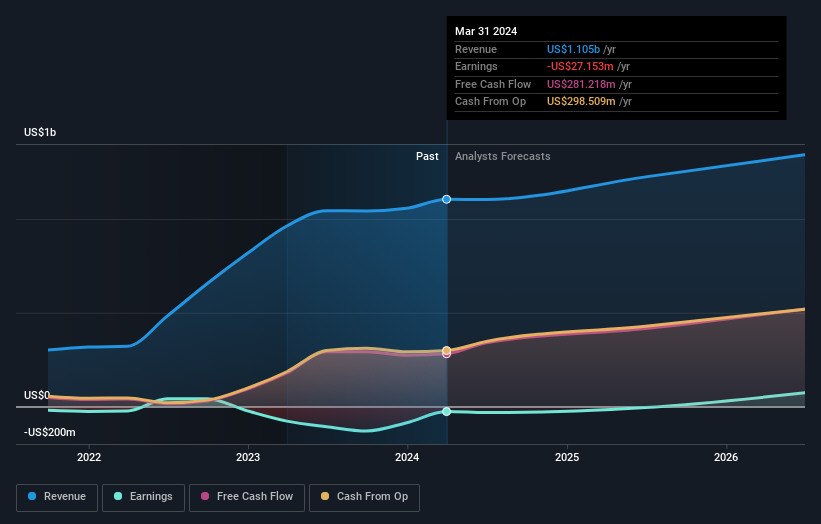The height and width of the screenshot is (524, 821).
Task: Click the -US$27.153m earnings value
Action: pos(580,66)
